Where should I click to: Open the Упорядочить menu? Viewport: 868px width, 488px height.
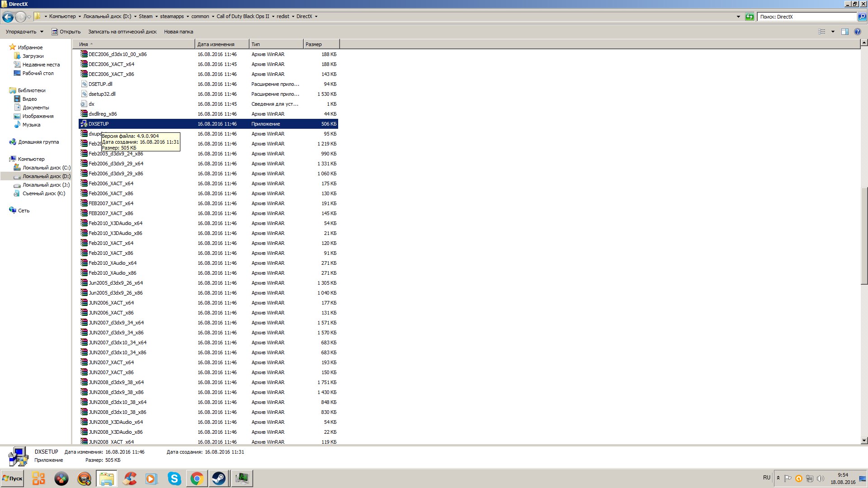[24, 32]
